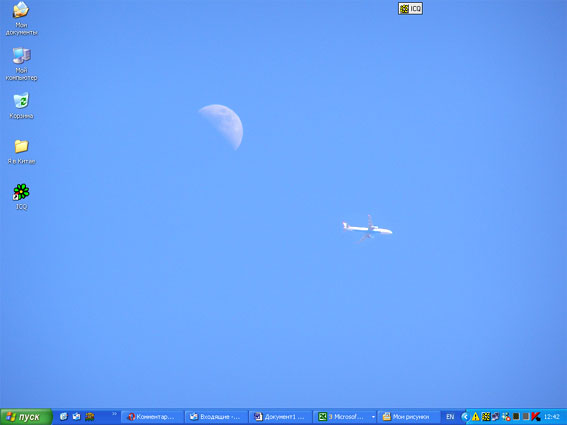
Task: Launch Internet Explorer from Quick Launch
Action: [x=64, y=417]
